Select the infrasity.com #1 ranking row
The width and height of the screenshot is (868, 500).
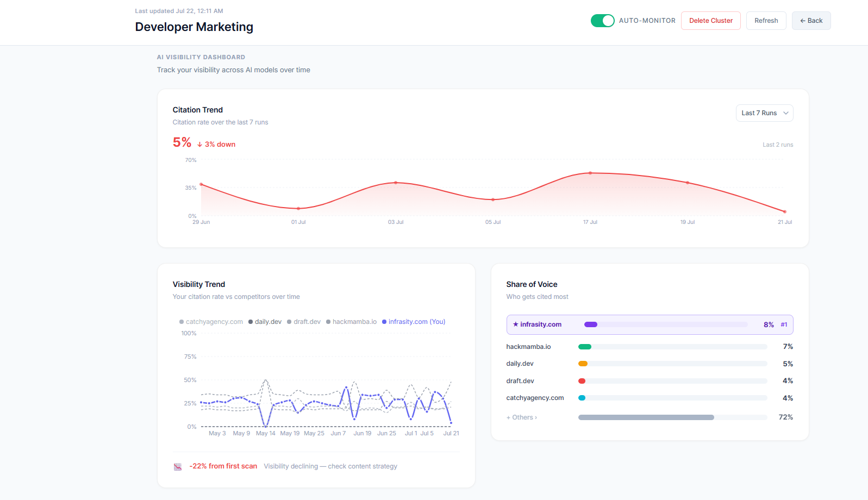(650, 324)
